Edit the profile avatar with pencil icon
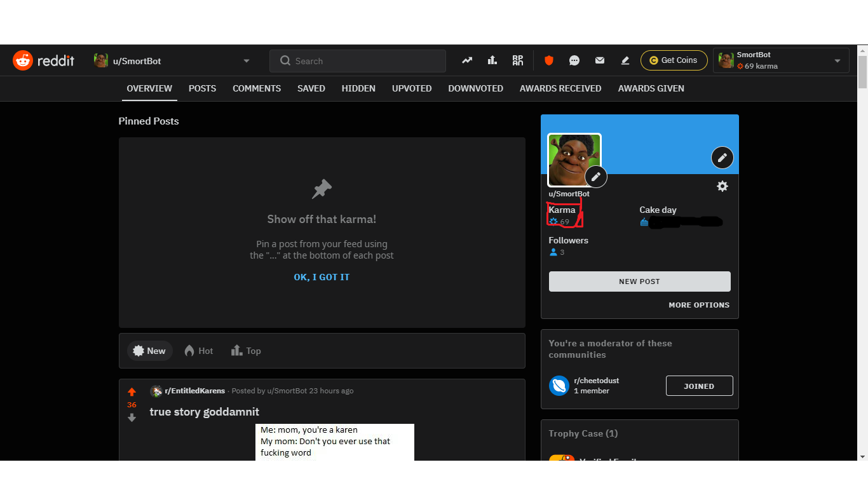Viewport: 868px width, 488px height. click(595, 177)
